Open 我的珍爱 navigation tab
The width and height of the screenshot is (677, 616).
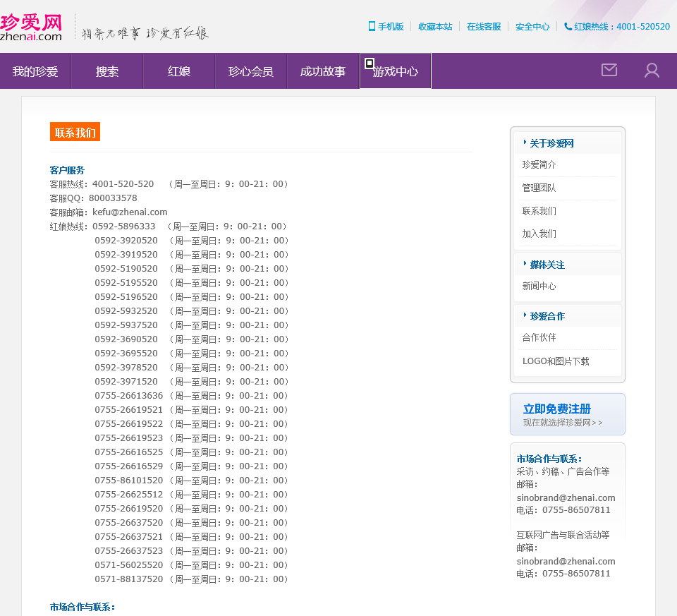coord(35,71)
